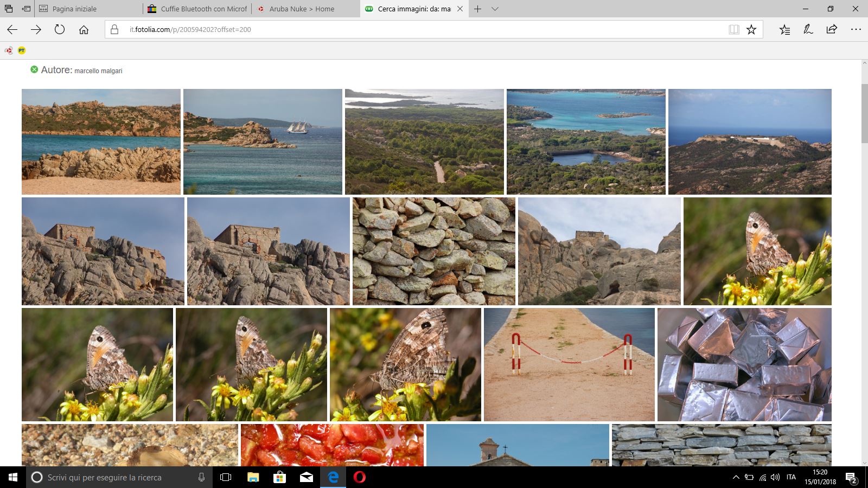Image resolution: width=868 pixels, height=488 pixels.
Task: Add page to favorites with star icon
Action: [x=751, y=30]
